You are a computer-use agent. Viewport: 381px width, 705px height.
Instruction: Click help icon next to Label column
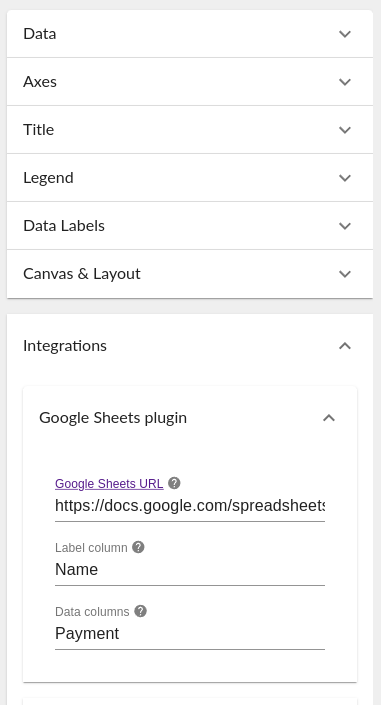pyautogui.click(x=139, y=547)
